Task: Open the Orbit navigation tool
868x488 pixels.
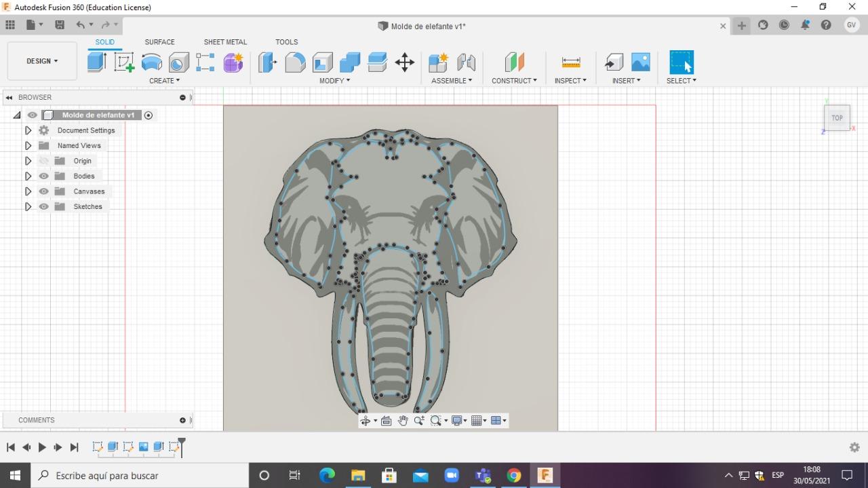Action: [x=366, y=421]
